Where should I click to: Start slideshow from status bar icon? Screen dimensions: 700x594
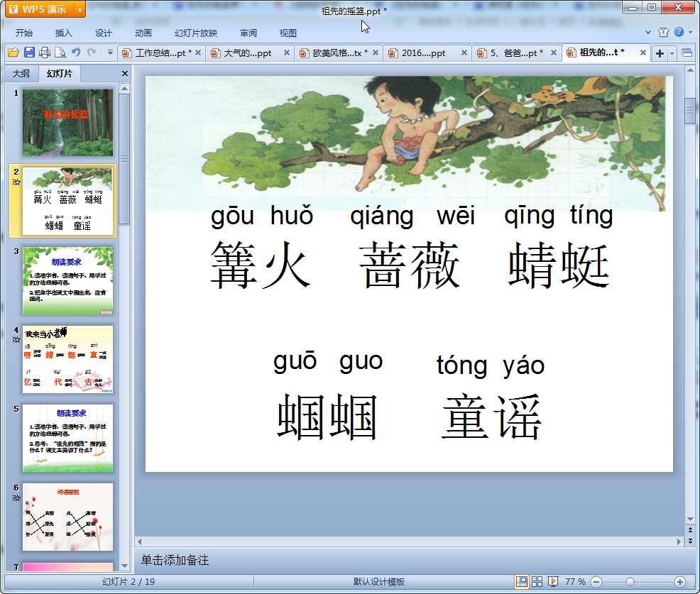(x=552, y=581)
